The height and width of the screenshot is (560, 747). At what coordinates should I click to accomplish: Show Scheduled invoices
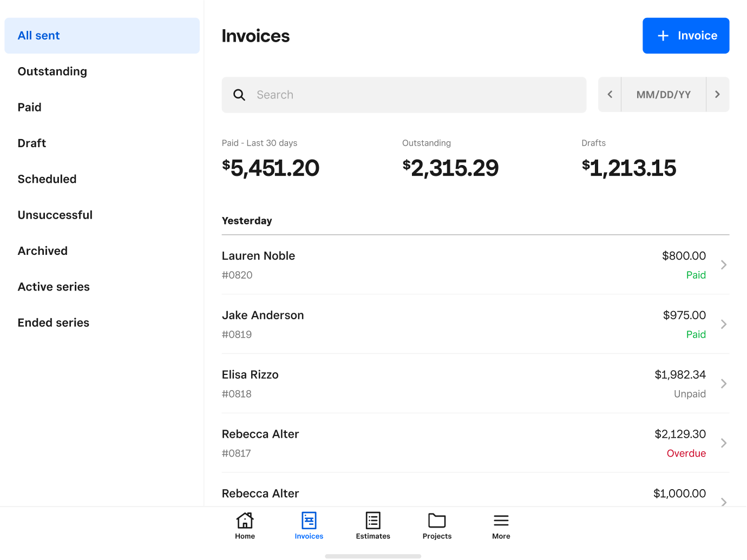click(47, 179)
